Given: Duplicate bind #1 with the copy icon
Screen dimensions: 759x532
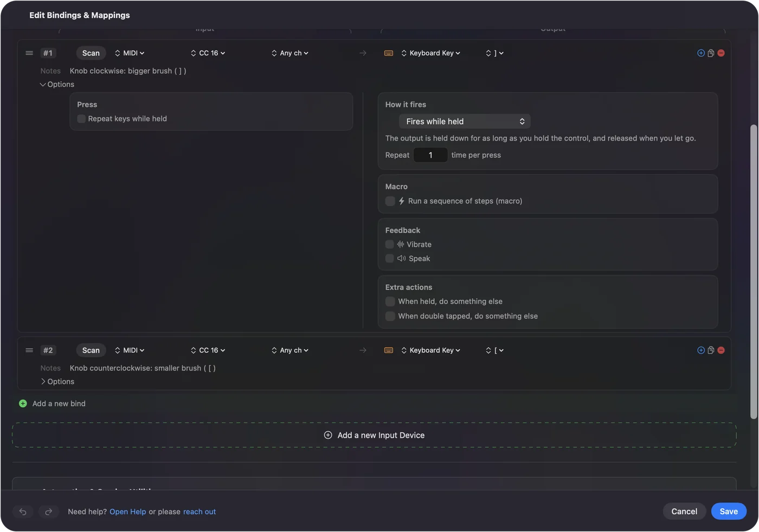Looking at the screenshot, I should [711, 53].
